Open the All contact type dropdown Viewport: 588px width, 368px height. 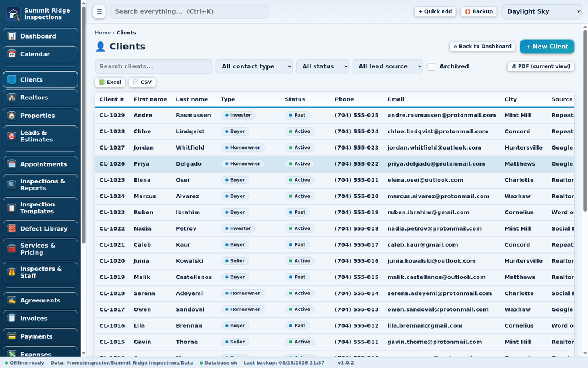point(254,67)
